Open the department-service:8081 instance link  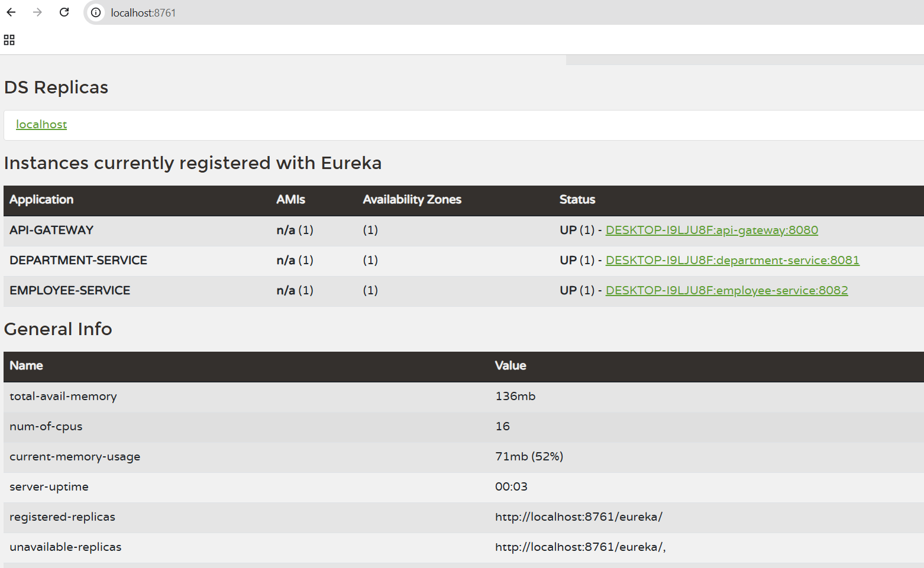coord(732,261)
